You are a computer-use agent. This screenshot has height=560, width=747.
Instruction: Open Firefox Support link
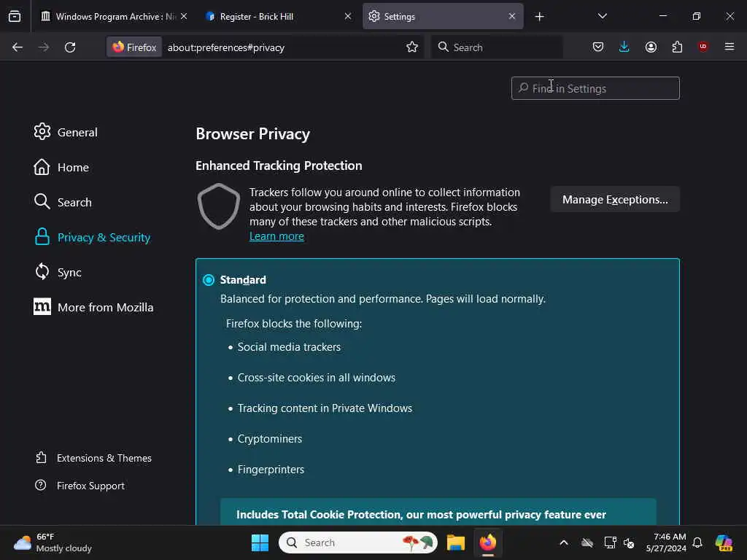click(x=80, y=485)
